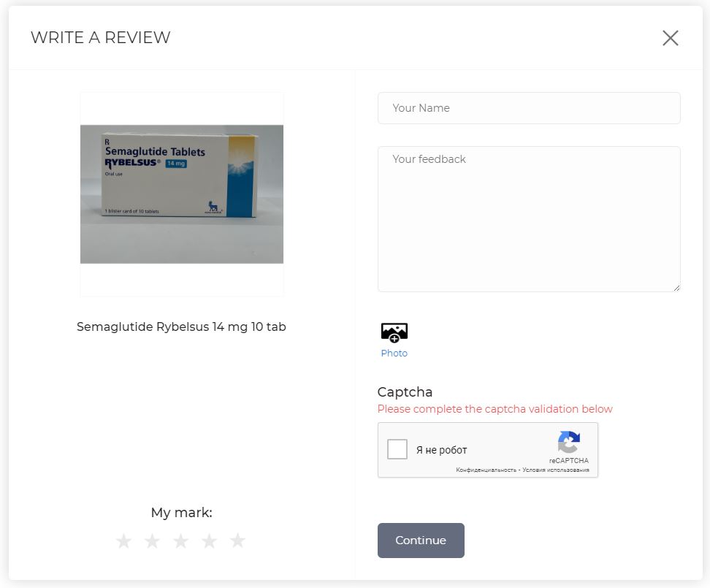Click the 'Semaglutide Rybelsus 14 mg 10 tab' title
The image size is (710, 588).
coord(181,327)
